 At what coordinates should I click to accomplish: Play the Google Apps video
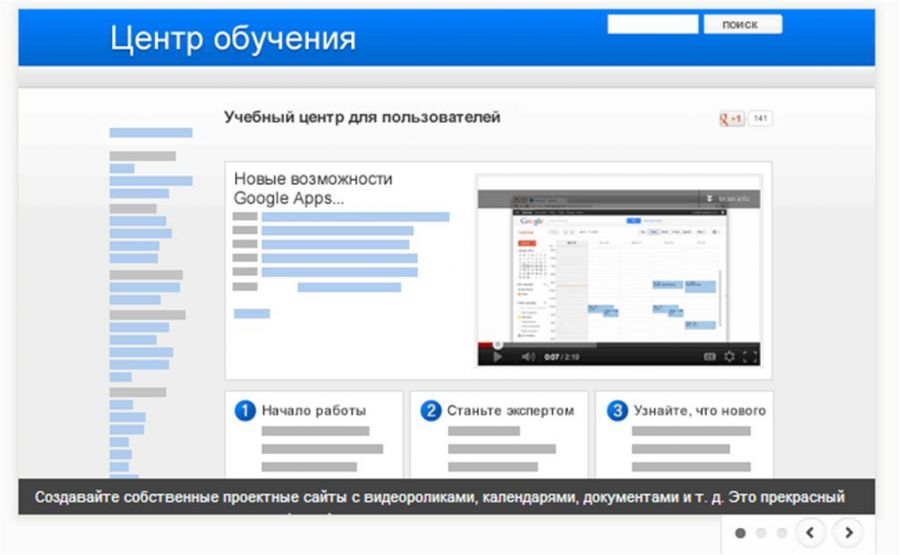(x=497, y=357)
